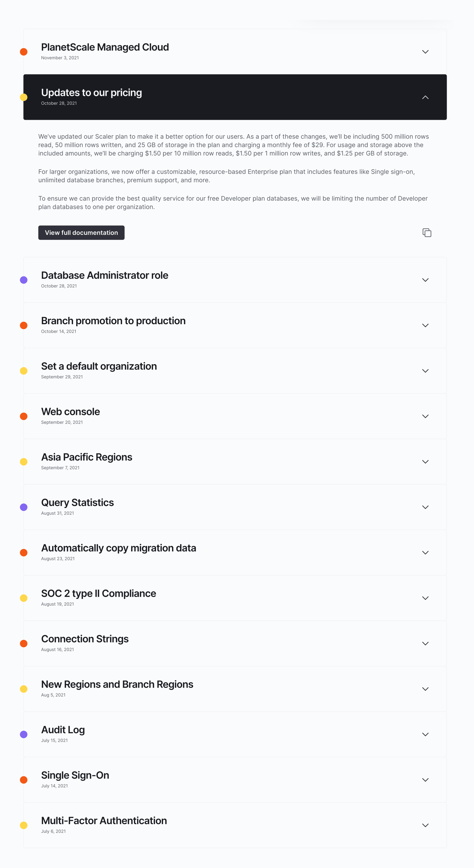
Task: Select the orange dot beside Single Sign-On
Action: [24, 780]
